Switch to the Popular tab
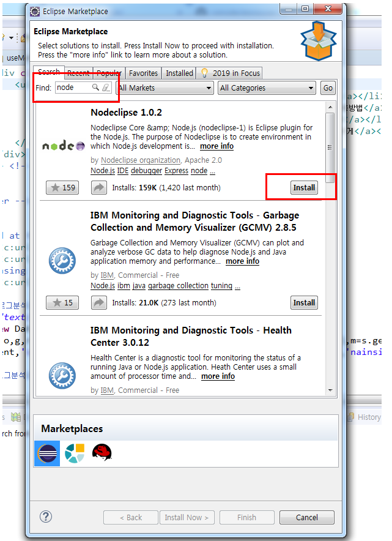 [109, 73]
